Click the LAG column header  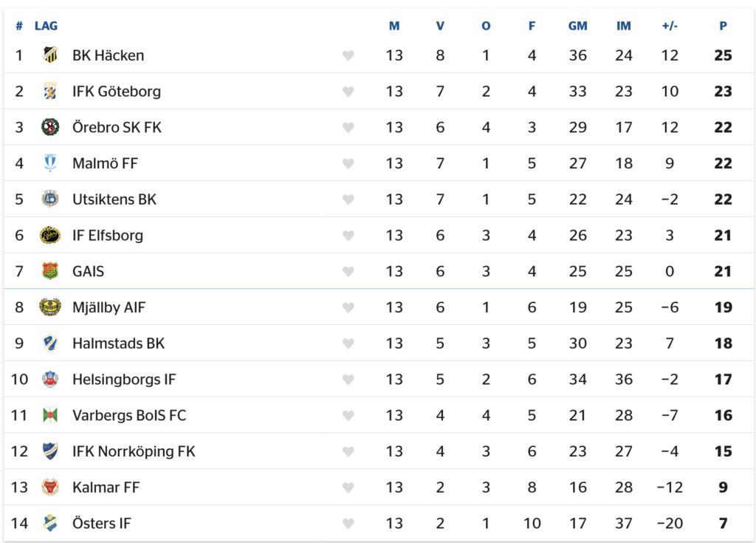point(46,26)
